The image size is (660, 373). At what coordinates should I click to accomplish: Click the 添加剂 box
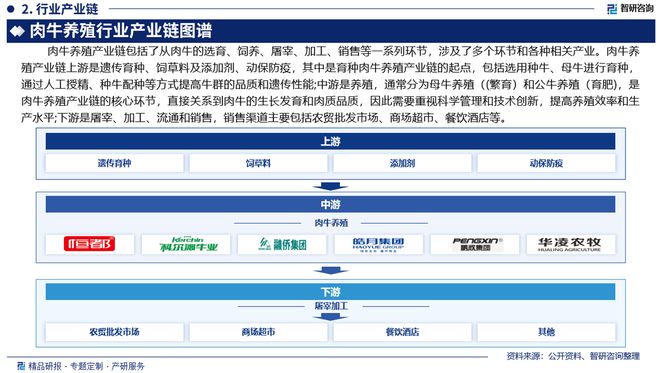[x=402, y=163]
